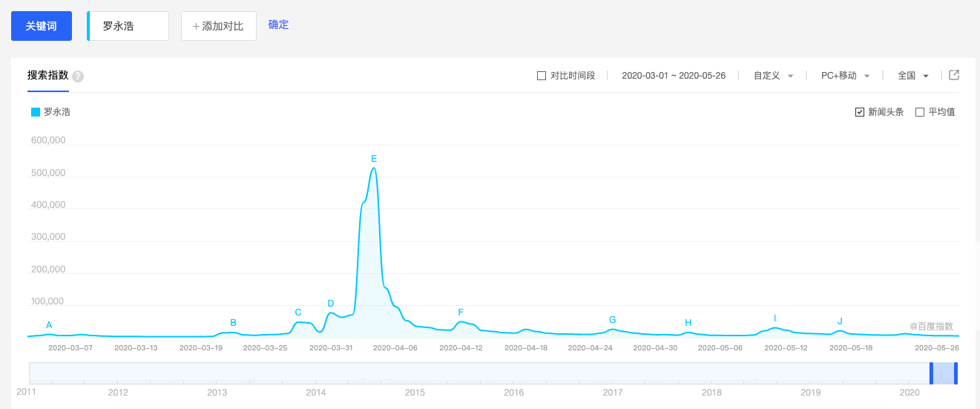The width and height of the screenshot is (980, 409).
Task: Expand the 自定义 time range dropdown
Action: pos(774,76)
